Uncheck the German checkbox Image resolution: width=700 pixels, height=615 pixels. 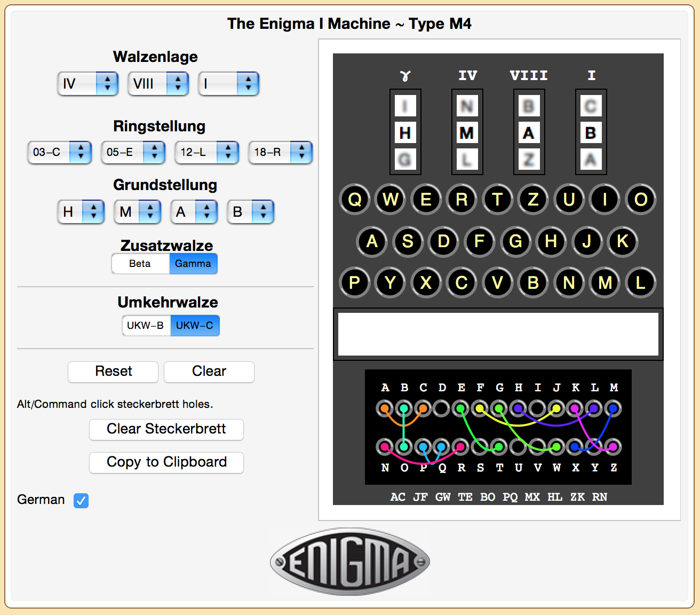[x=81, y=500]
